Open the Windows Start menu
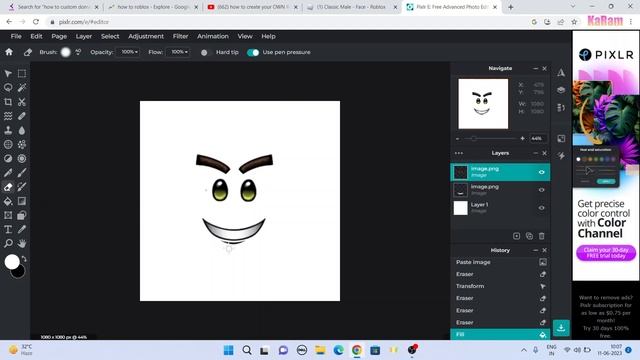 229,350
